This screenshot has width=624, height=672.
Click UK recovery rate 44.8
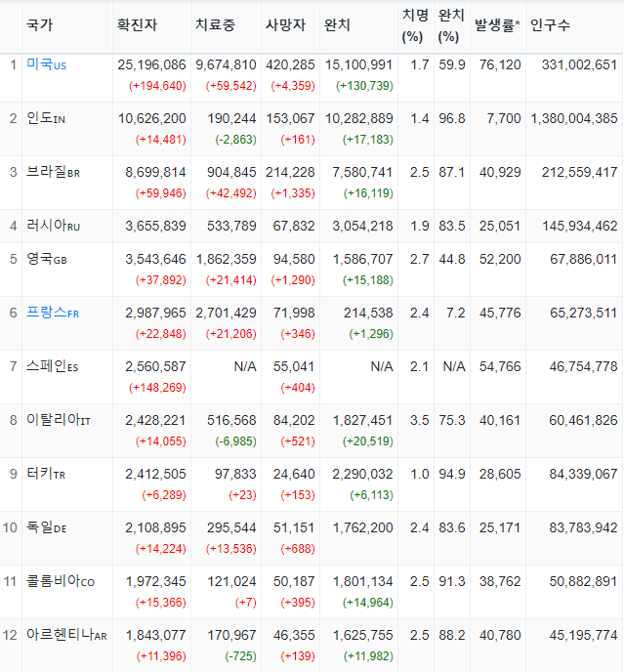[452, 259]
